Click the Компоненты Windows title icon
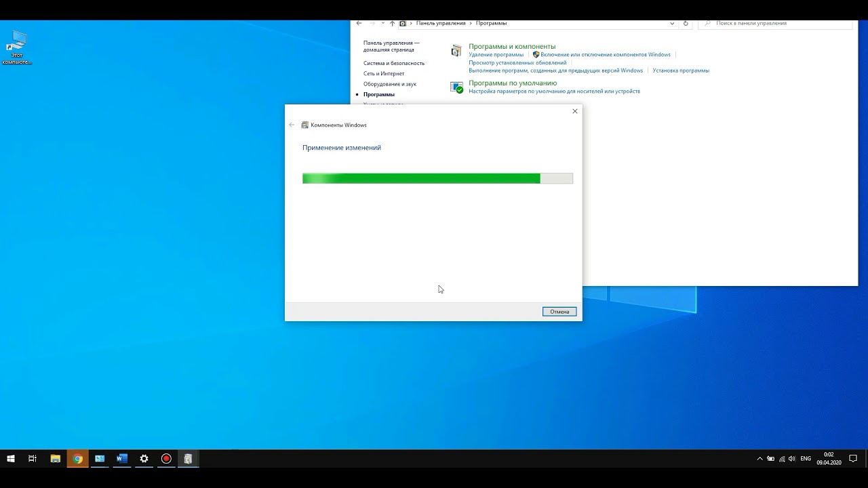This screenshot has width=868, height=488. click(x=305, y=125)
